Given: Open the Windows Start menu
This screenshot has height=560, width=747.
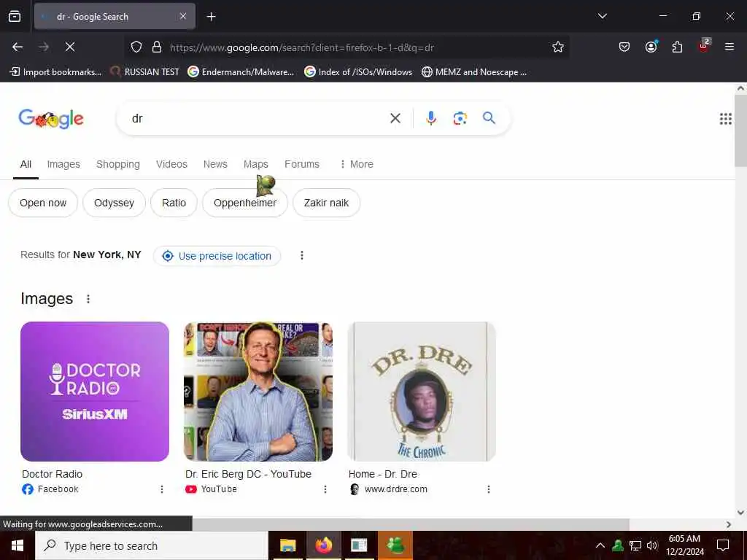Looking at the screenshot, I should pos(18,545).
